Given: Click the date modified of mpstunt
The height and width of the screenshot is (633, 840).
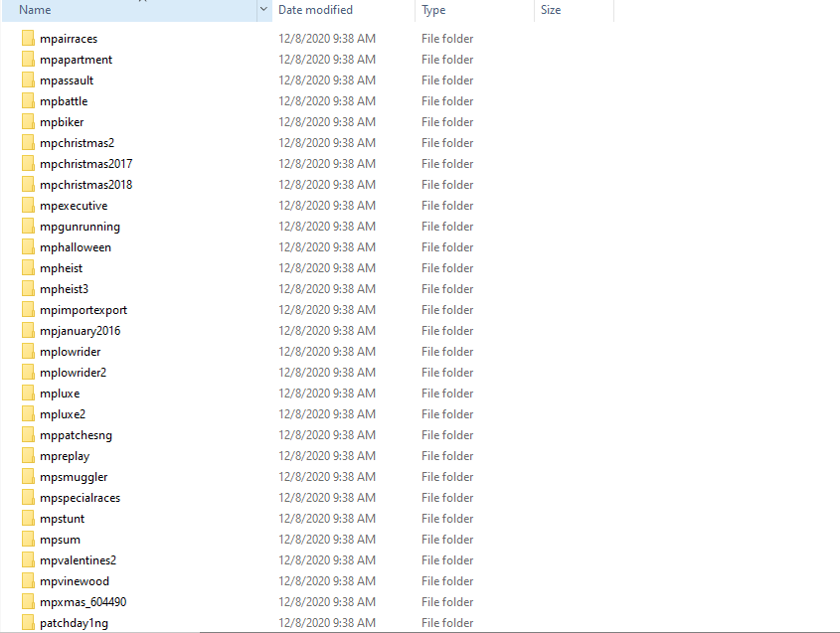Looking at the screenshot, I should (x=327, y=519).
